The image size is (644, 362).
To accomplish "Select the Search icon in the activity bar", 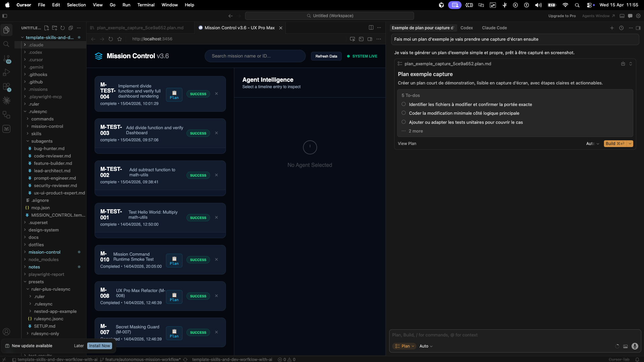I will pos(6,44).
